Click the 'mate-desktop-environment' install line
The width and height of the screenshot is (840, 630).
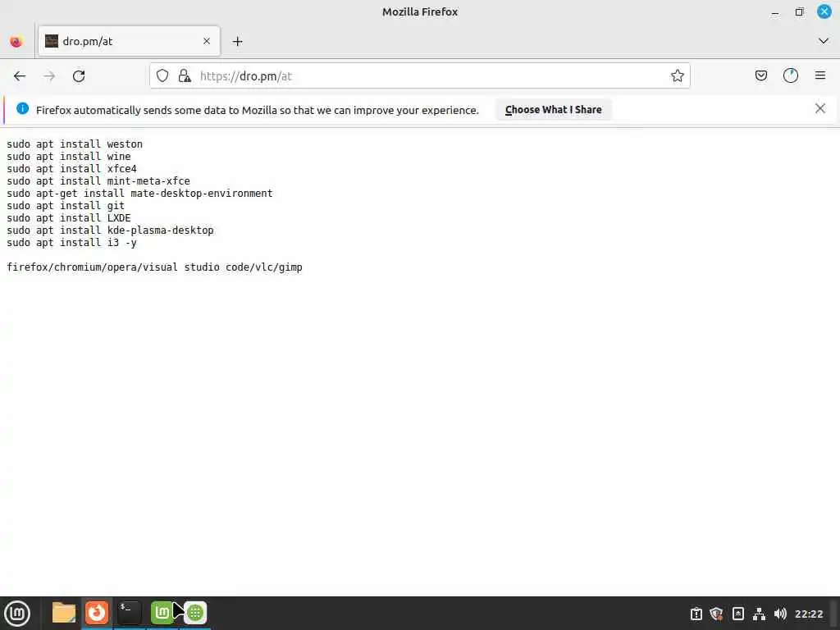pyautogui.click(x=139, y=194)
